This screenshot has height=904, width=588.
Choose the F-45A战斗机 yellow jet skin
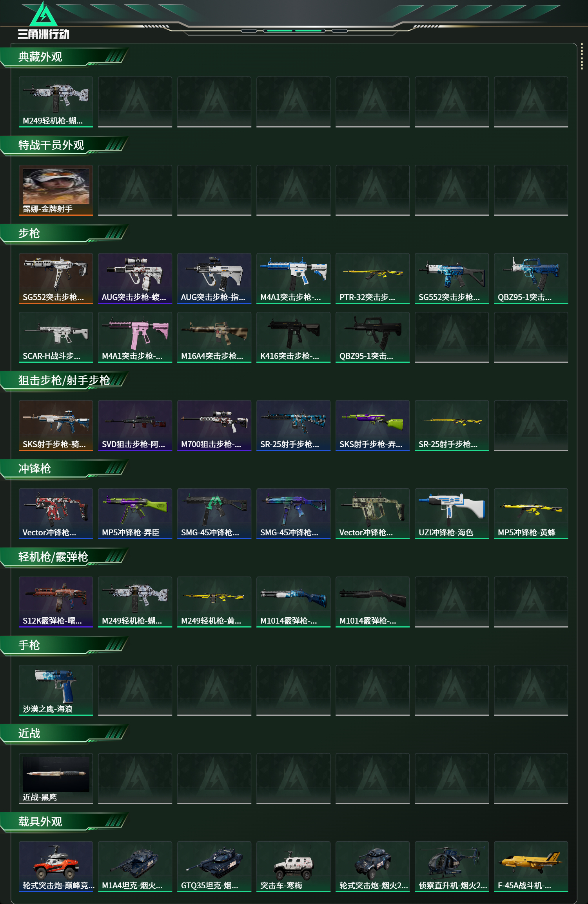pos(531,867)
